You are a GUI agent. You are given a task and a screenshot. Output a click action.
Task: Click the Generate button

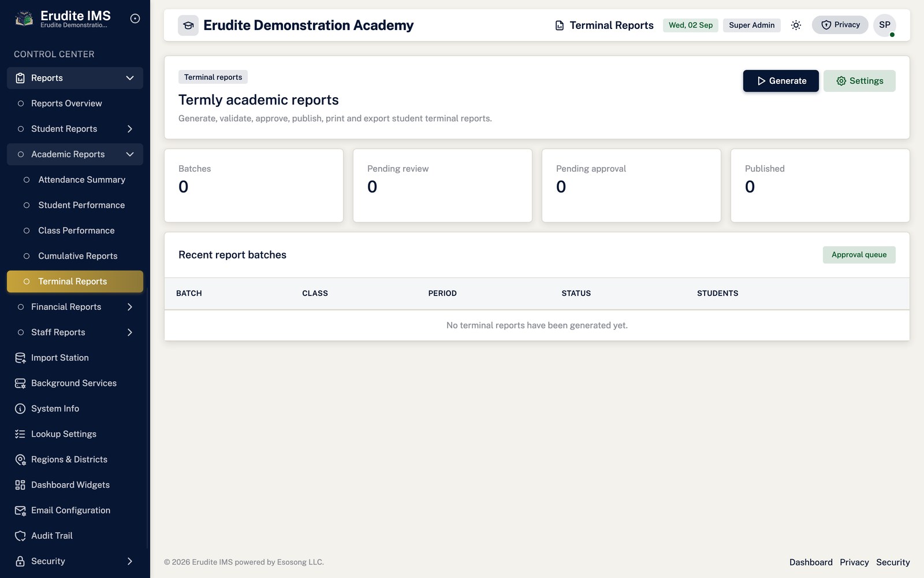781,81
